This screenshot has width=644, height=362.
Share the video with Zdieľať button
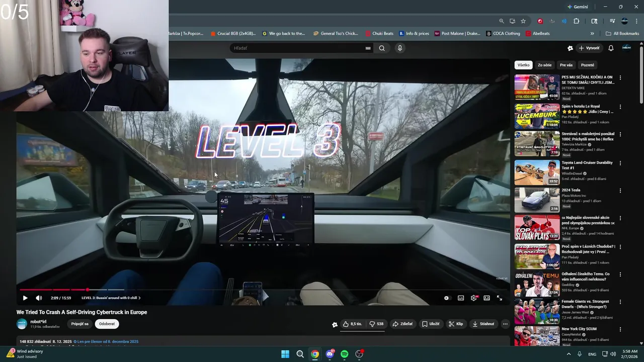403,324
